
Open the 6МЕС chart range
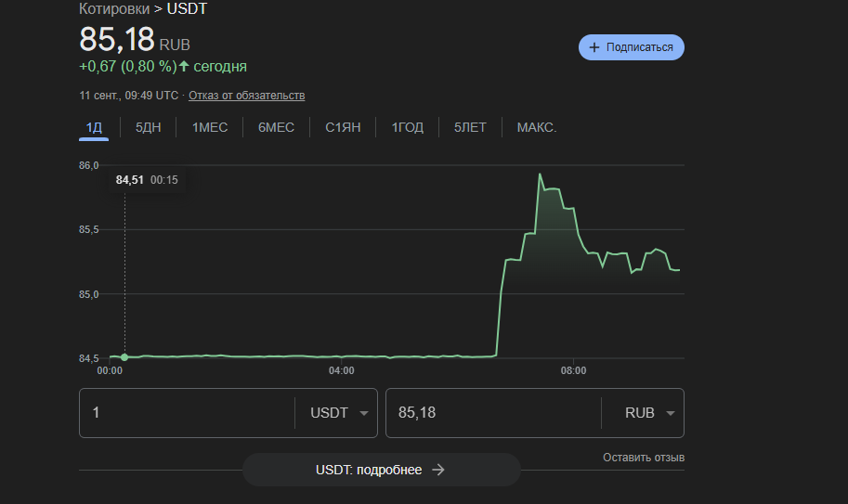pos(277,127)
